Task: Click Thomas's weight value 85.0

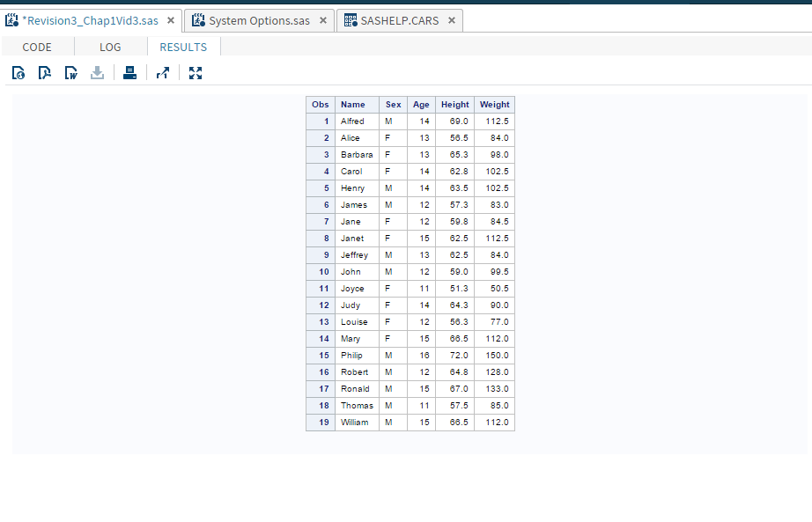Action: (x=495, y=406)
